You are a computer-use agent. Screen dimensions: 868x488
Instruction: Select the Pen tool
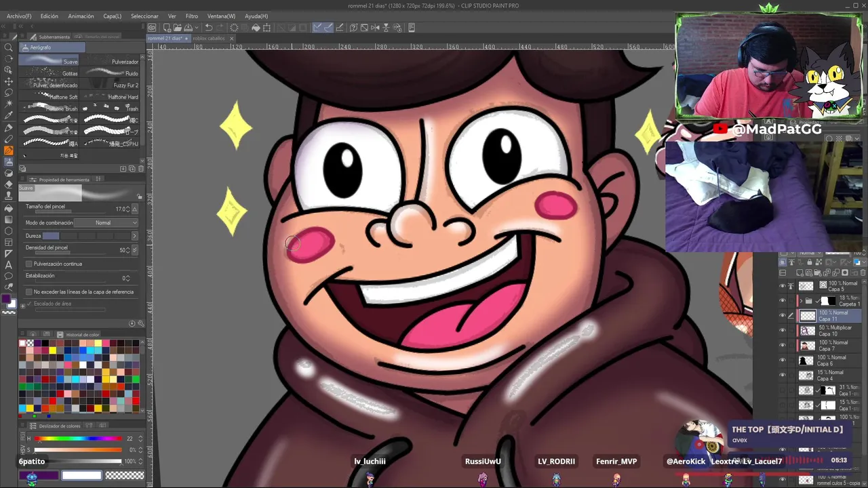tap(9, 127)
